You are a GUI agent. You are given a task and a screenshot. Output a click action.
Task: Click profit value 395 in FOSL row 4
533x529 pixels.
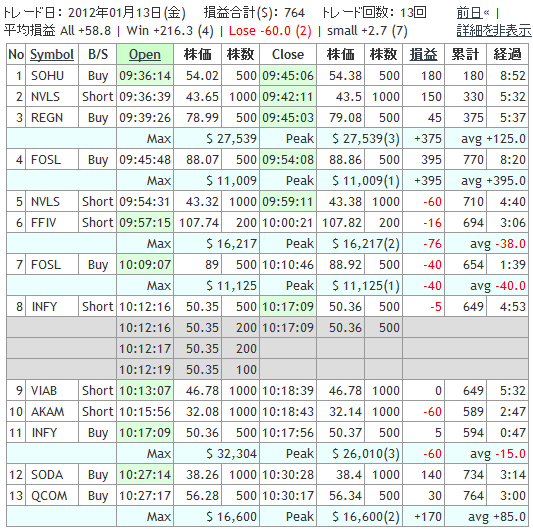423,160
